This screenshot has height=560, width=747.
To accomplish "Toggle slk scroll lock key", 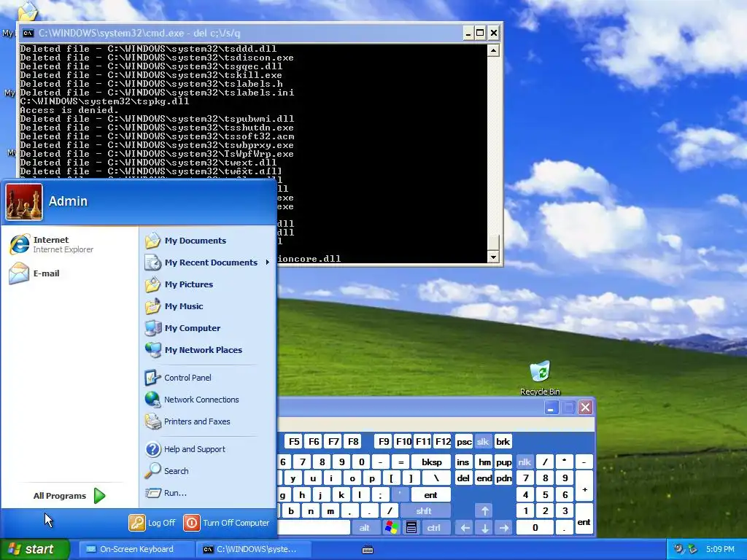I will coord(483,441).
